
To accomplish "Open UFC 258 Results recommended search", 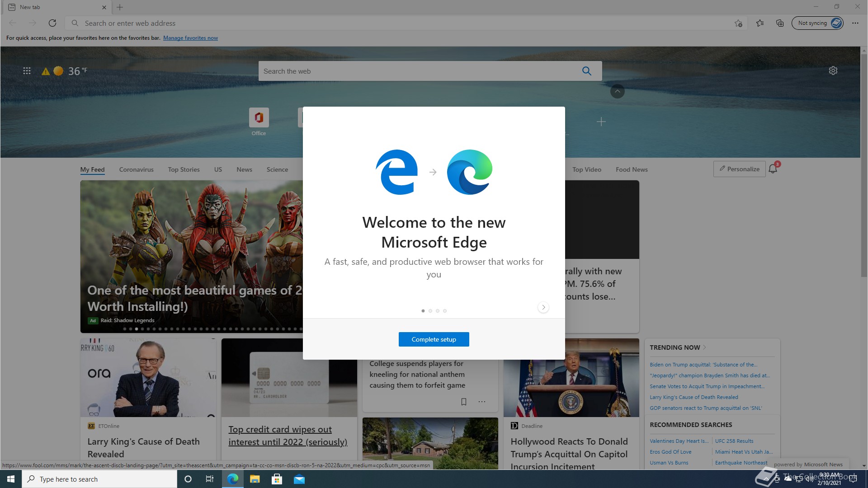I will (734, 441).
